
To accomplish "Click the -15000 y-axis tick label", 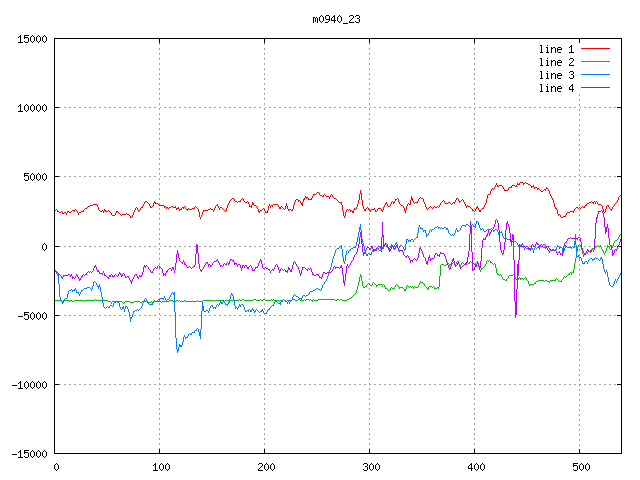I will tap(29, 453).
